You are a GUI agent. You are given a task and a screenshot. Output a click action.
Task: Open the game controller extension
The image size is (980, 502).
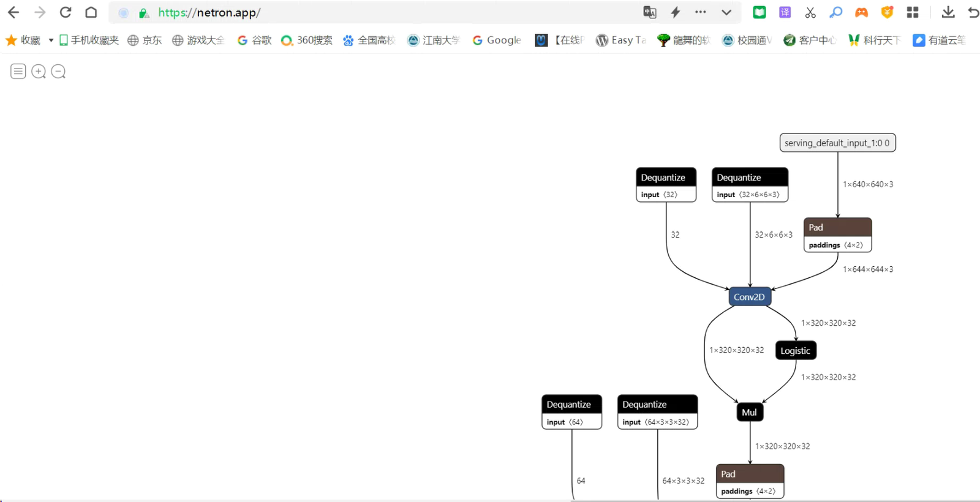click(862, 12)
